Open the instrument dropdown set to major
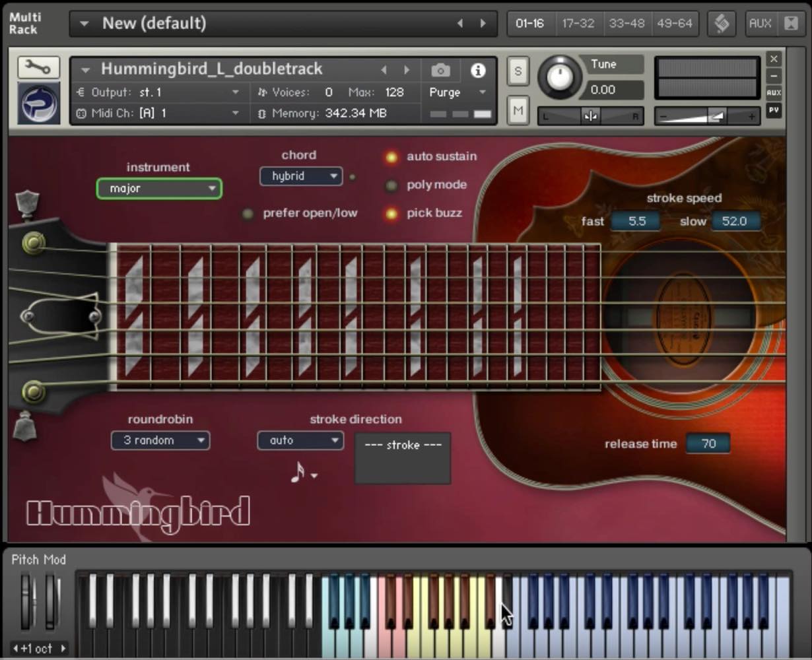 tap(159, 189)
